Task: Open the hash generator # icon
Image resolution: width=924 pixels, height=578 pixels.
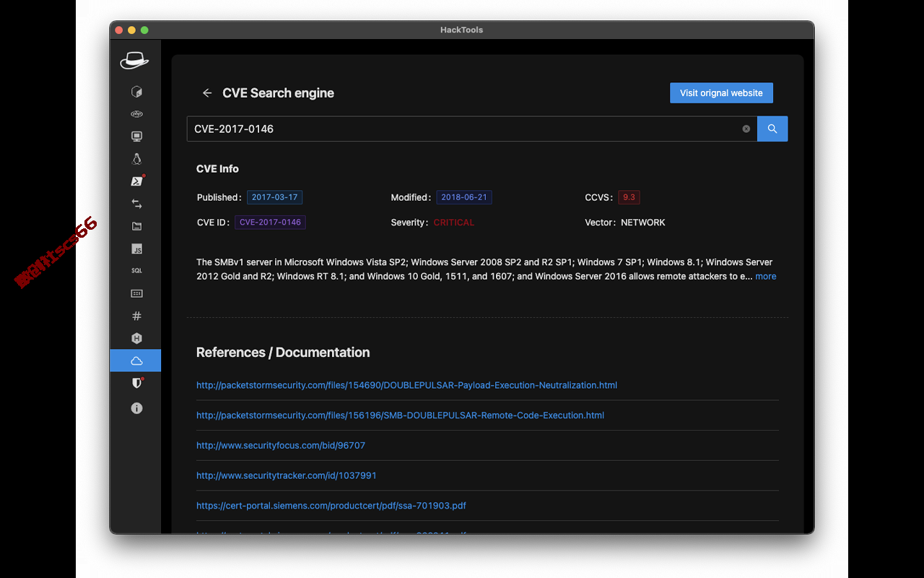Action: [x=136, y=316]
